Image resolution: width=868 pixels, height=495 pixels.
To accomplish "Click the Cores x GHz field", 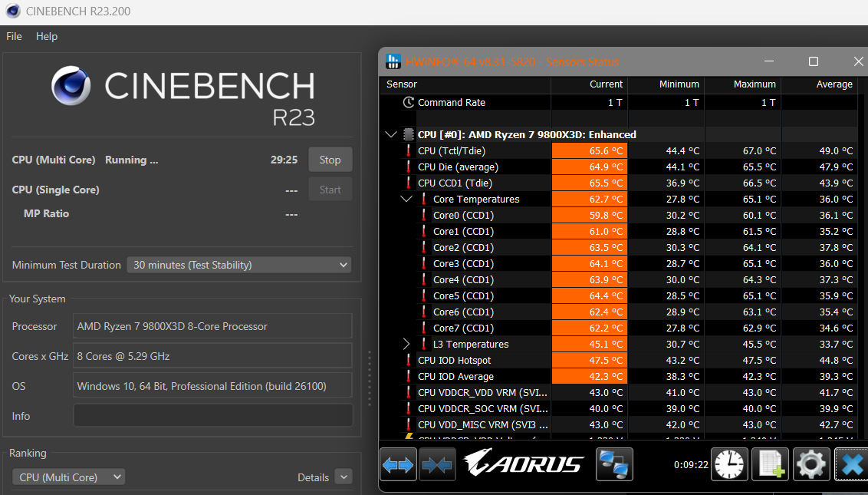I will 212,356.
